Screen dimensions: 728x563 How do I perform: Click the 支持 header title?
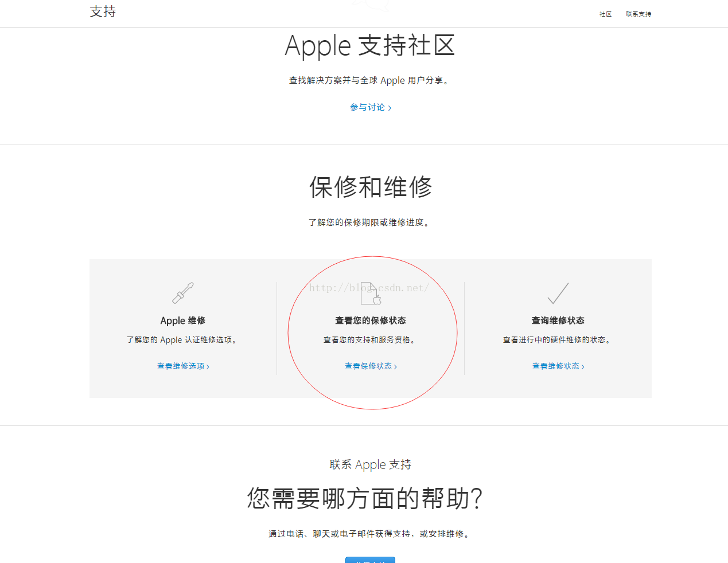point(103,11)
